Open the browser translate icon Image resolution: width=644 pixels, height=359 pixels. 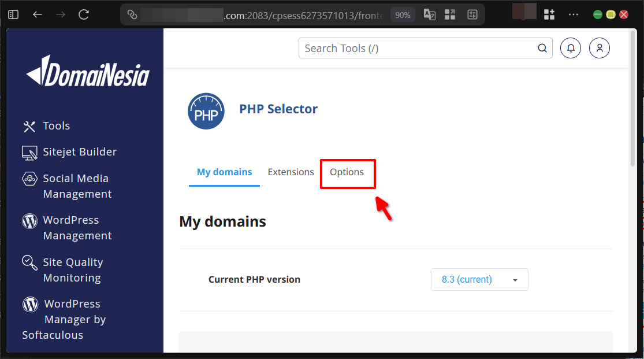(429, 14)
